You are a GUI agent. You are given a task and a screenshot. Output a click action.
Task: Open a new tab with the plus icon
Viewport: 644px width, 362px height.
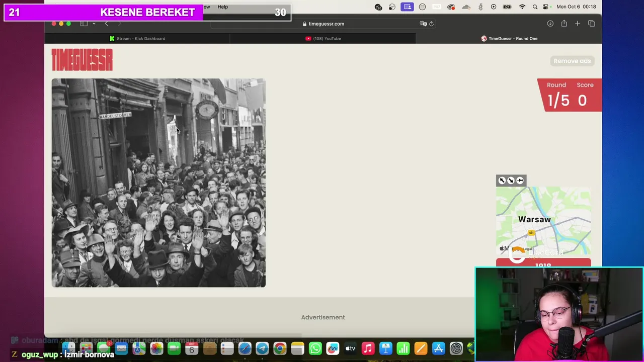coord(578,24)
